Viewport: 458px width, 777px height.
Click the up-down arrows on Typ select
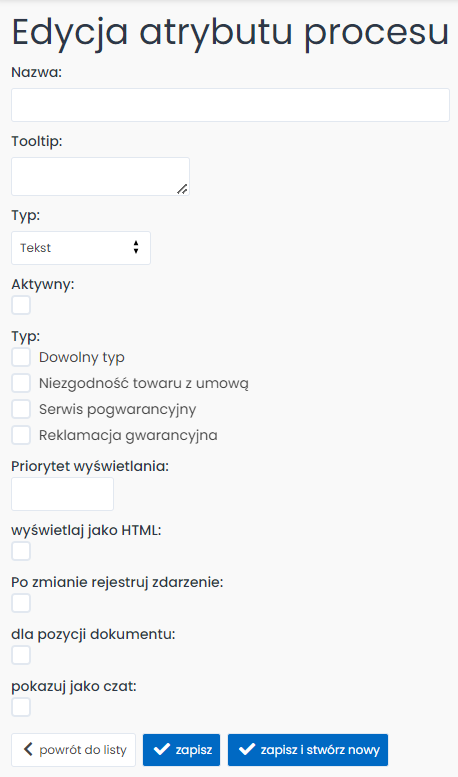(x=136, y=247)
